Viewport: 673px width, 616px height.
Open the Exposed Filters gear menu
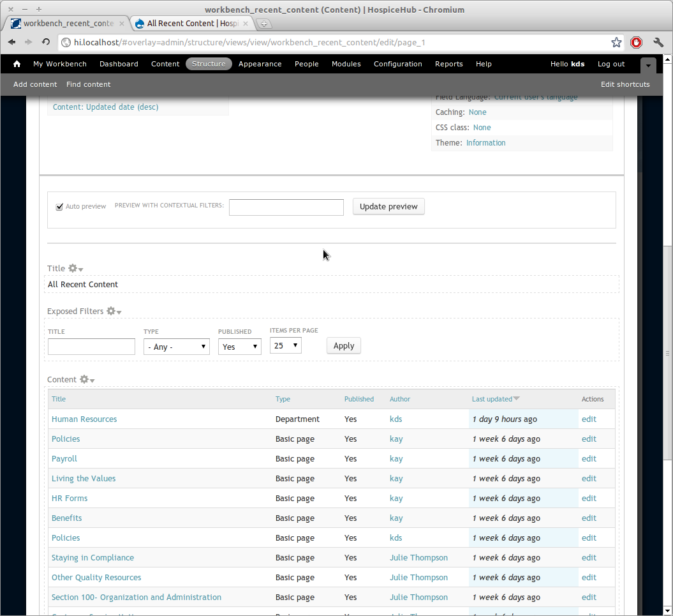click(114, 312)
